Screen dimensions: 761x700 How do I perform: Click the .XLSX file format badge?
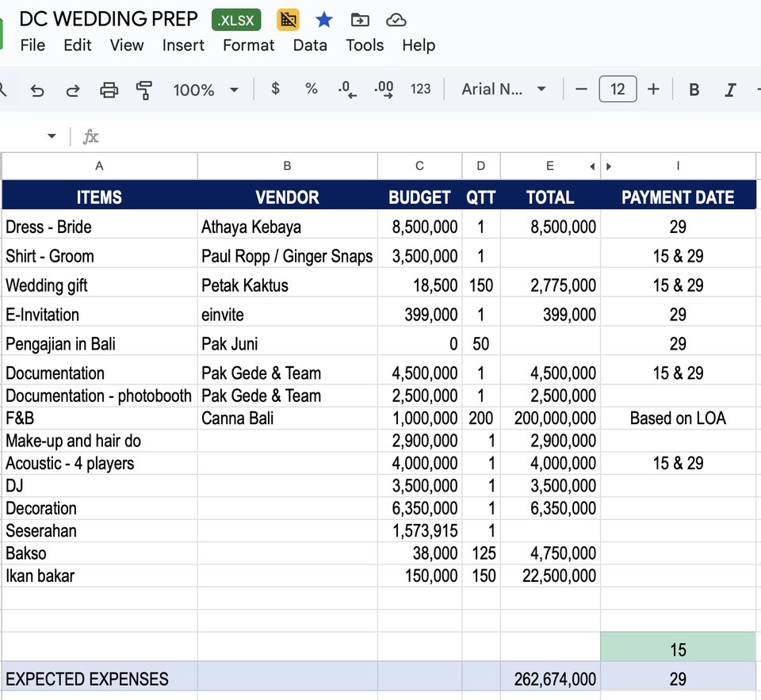[236, 20]
